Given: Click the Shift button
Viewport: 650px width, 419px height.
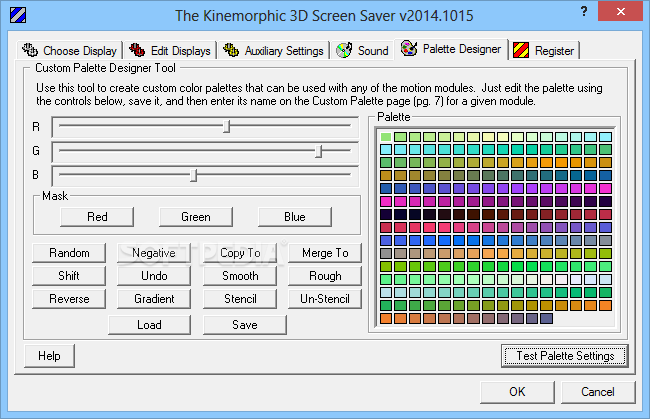Looking at the screenshot, I should click(x=69, y=276).
